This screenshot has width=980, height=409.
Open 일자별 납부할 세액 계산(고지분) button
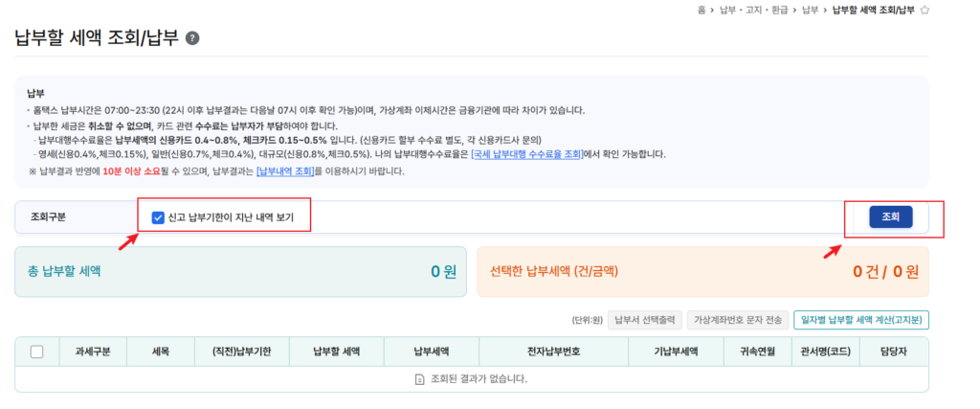(x=861, y=320)
